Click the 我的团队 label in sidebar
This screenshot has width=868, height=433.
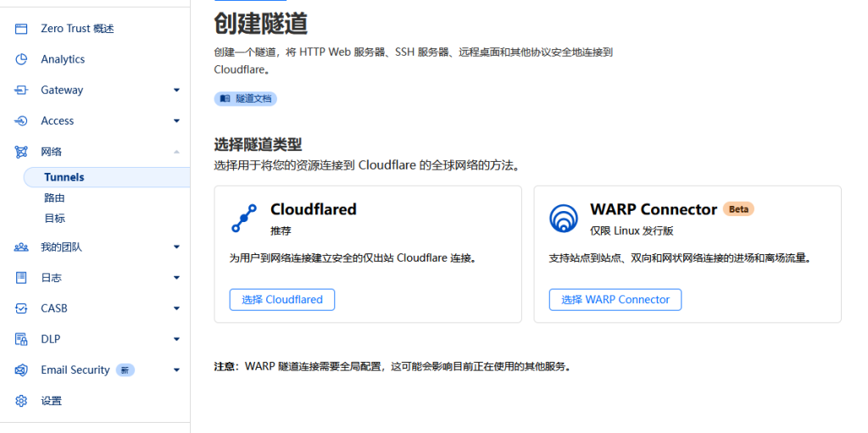(61, 247)
